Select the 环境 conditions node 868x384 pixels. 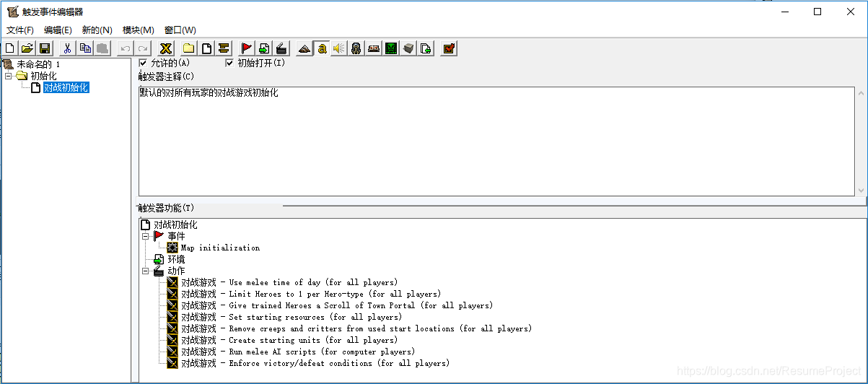tap(176, 259)
